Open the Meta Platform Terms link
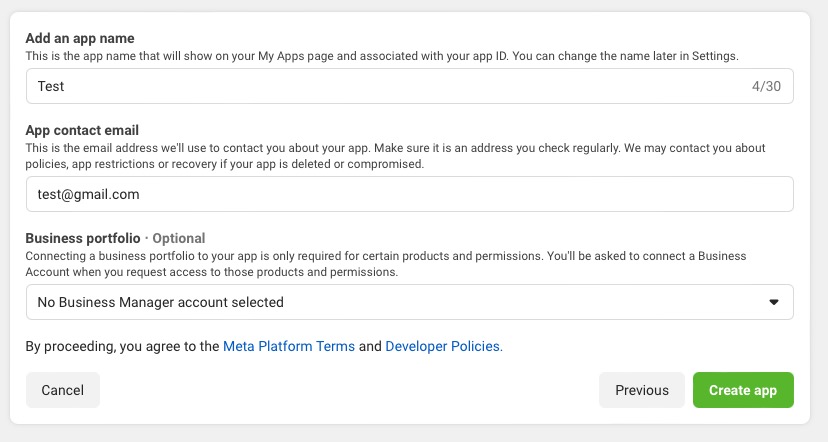This screenshot has height=442, width=828. coord(288,347)
